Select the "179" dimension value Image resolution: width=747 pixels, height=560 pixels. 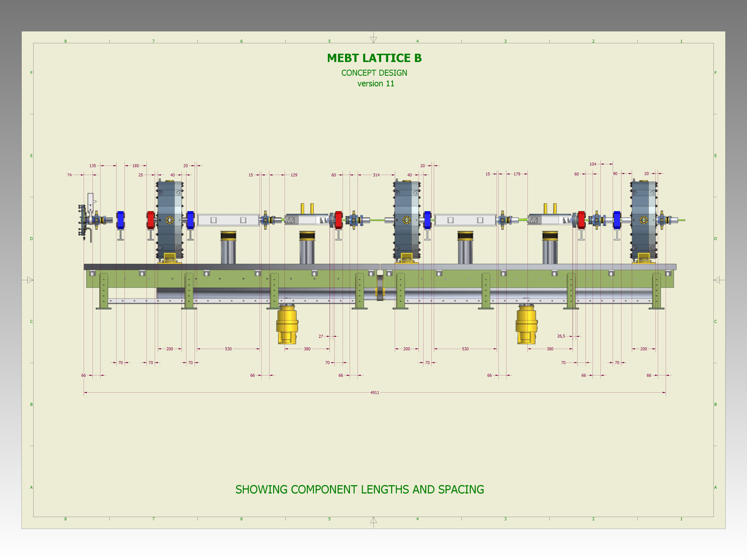(x=517, y=174)
